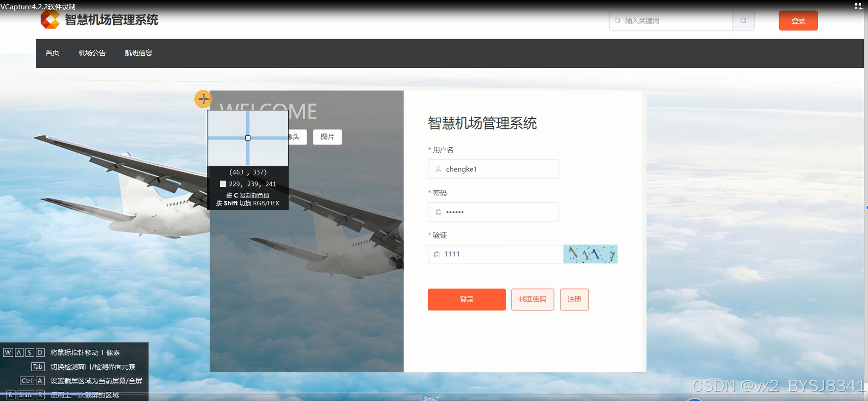The width and height of the screenshot is (868, 401).
Task: Click the username field containing chengke1
Action: [493, 169]
